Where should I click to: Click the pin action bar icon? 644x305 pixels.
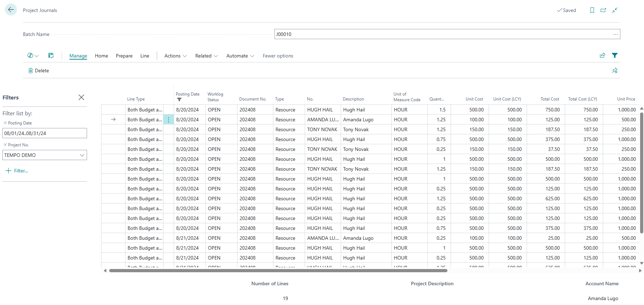pos(615,71)
